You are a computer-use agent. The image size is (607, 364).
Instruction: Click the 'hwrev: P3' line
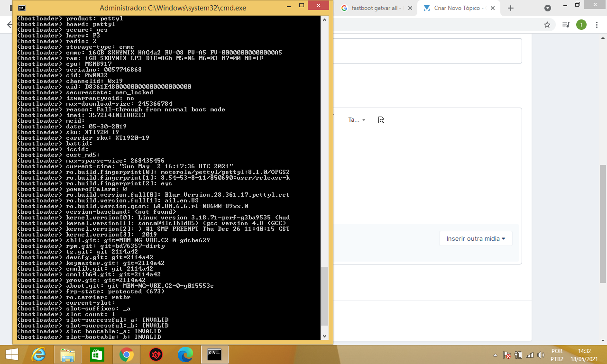click(x=59, y=36)
